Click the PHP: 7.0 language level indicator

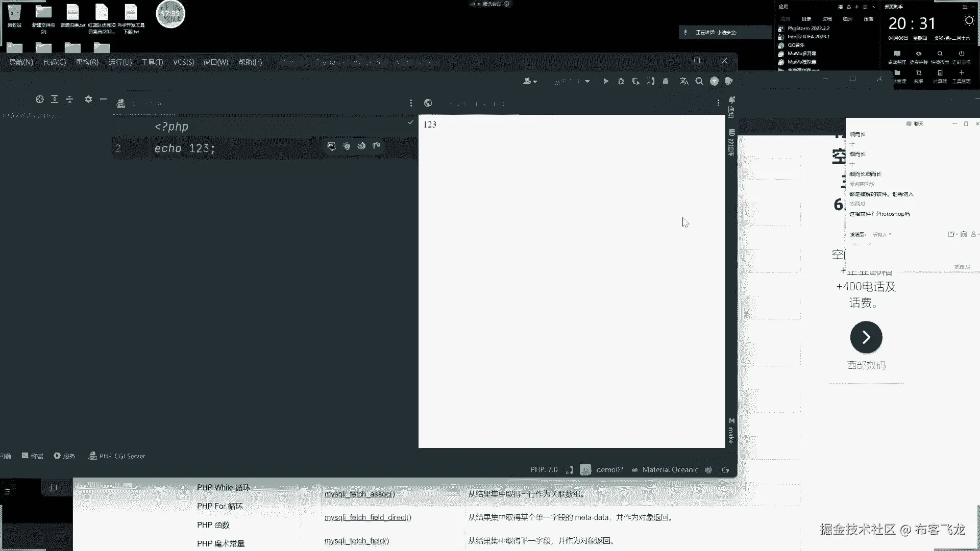(544, 470)
